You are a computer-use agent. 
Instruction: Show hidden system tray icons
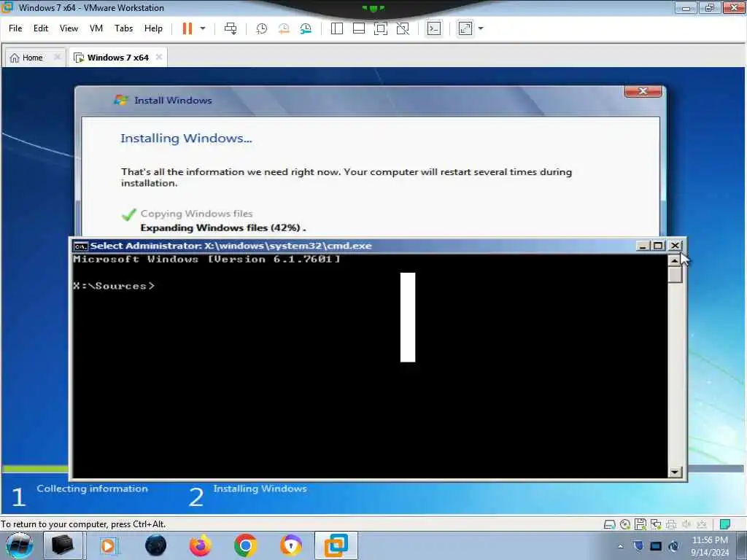coord(620,547)
